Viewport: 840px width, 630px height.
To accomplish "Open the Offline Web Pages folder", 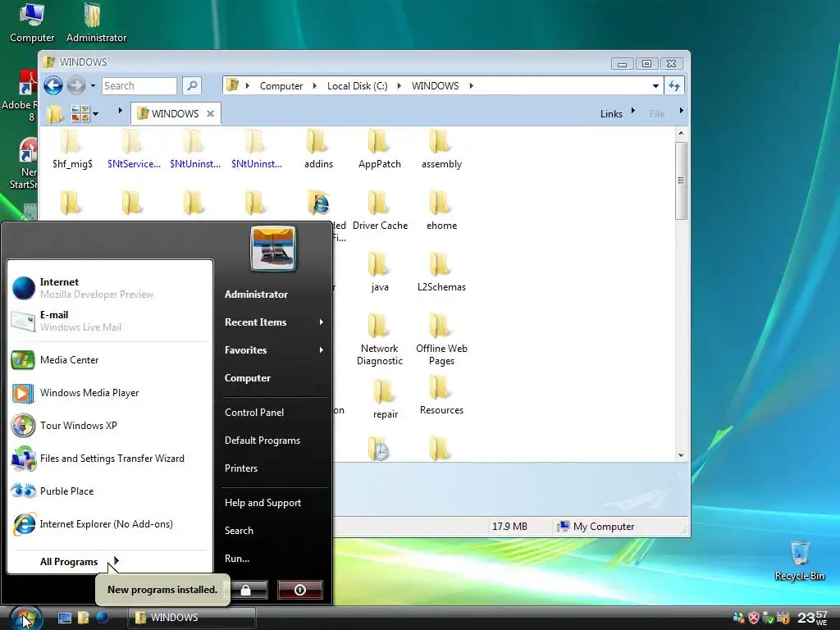I will (441, 340).
